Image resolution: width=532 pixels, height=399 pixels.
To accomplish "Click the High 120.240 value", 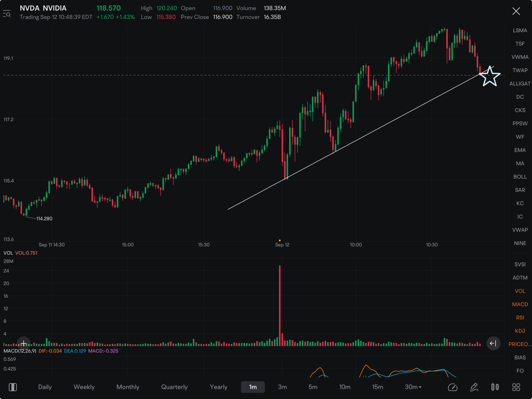I will click(x=166, y=8).
